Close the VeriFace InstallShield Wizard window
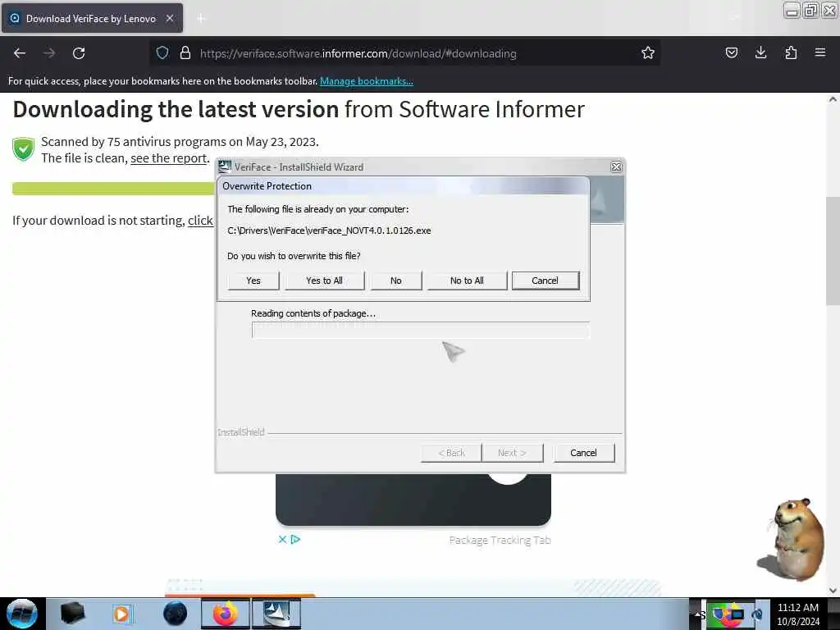Image resolution: width=840 pixels, height=630 pixels. [617, 167]
